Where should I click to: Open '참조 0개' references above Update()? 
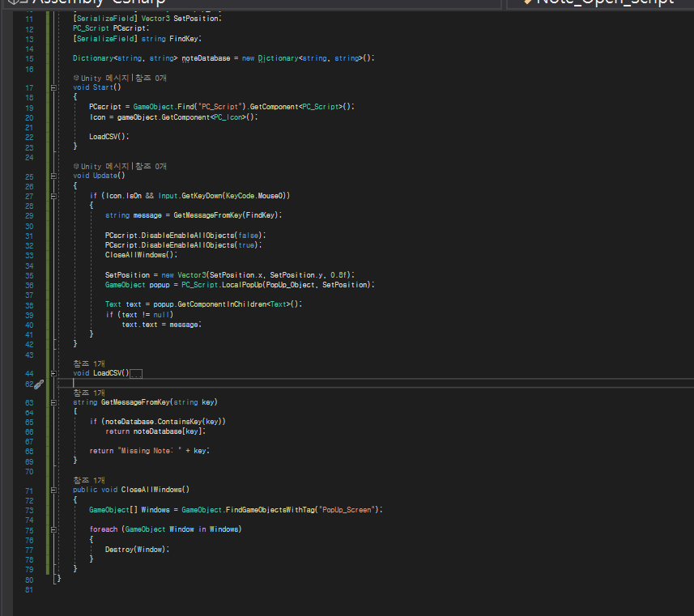(x=151, y=166)
